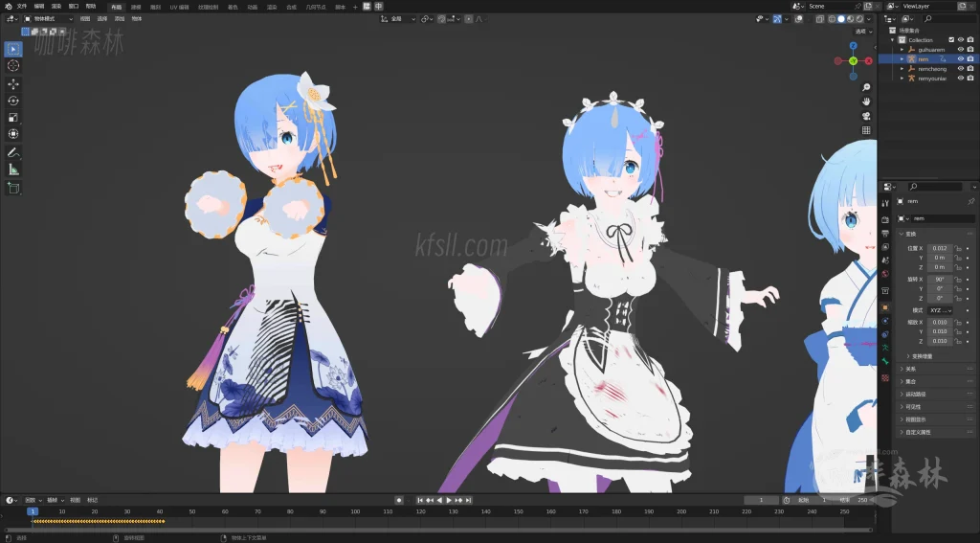The height and width of the screenshot is (543, 980).
Task: Expand the rem armature tree row
Action: pyautogui.click(x=902, y=58)
